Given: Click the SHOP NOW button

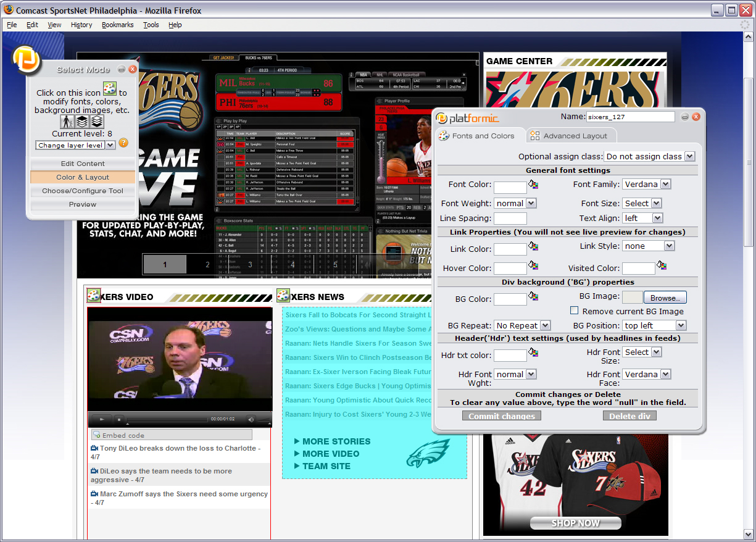Looking at the screenshot, I should [x=575, y=523].
